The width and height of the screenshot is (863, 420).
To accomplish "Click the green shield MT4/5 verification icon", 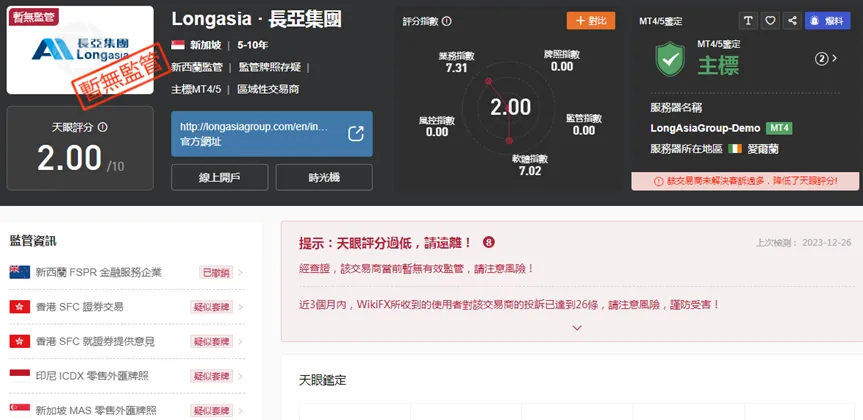I will [x=670, y=59].
